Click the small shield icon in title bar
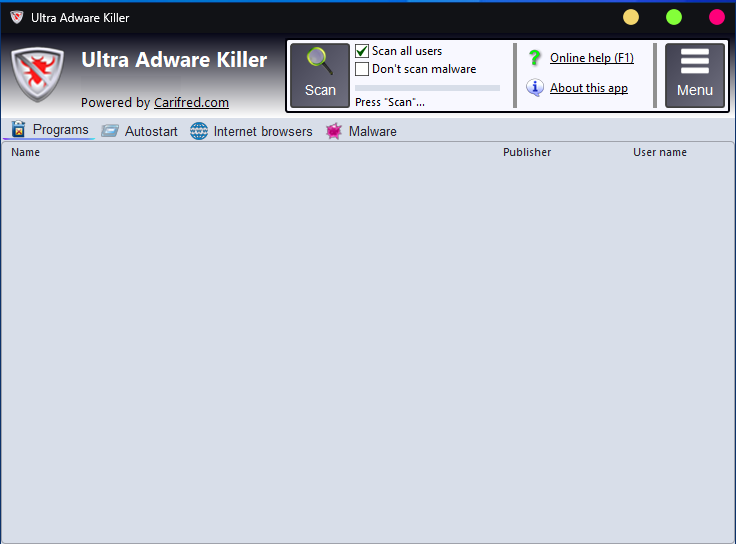736x544 pixels. [17, 17]
